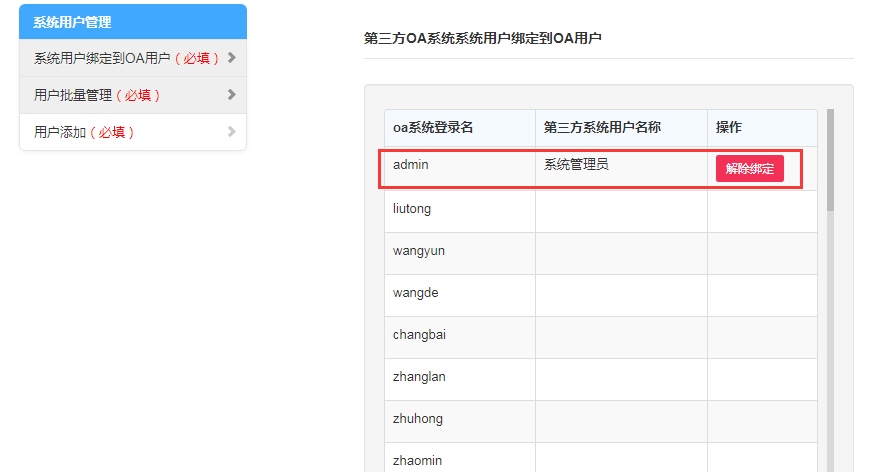Select the wangyun row

pos(418,251)
